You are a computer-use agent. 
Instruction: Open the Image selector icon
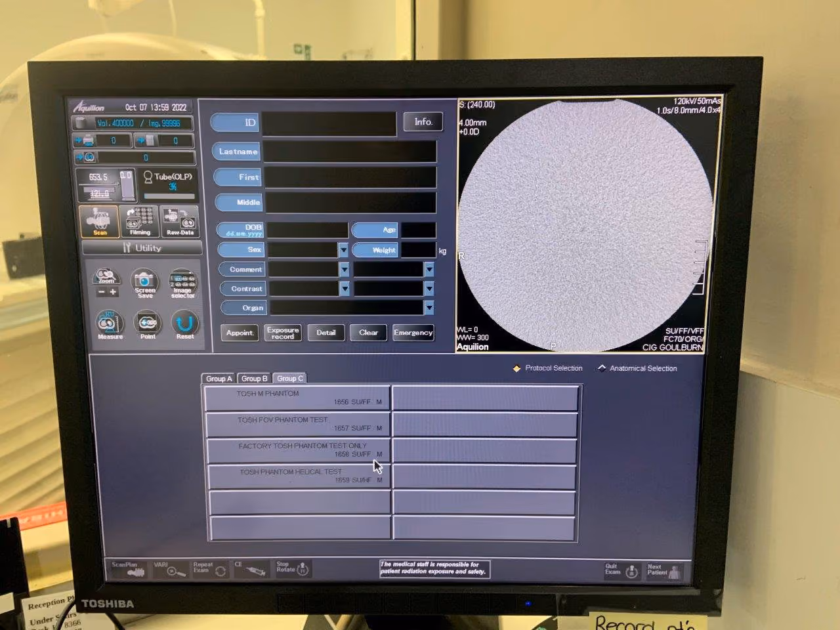183,283
